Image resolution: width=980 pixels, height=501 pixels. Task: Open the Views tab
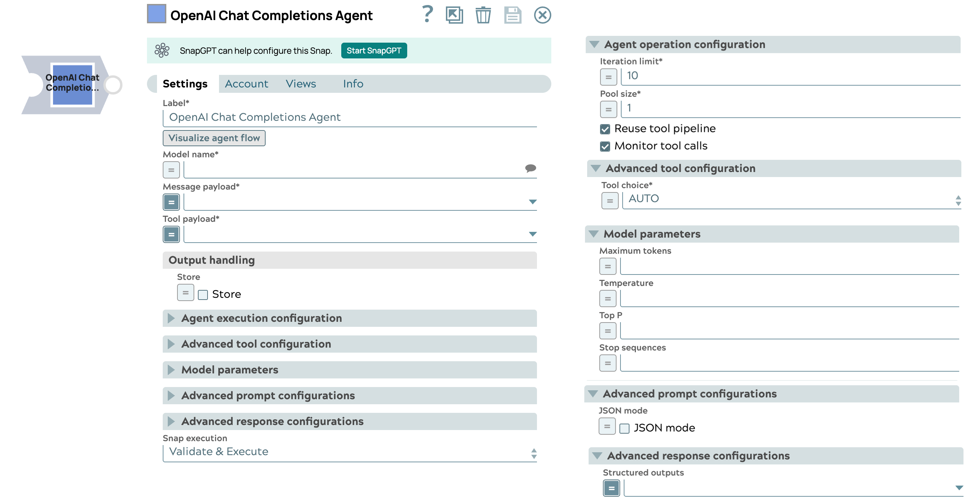(x=300, y=84)
